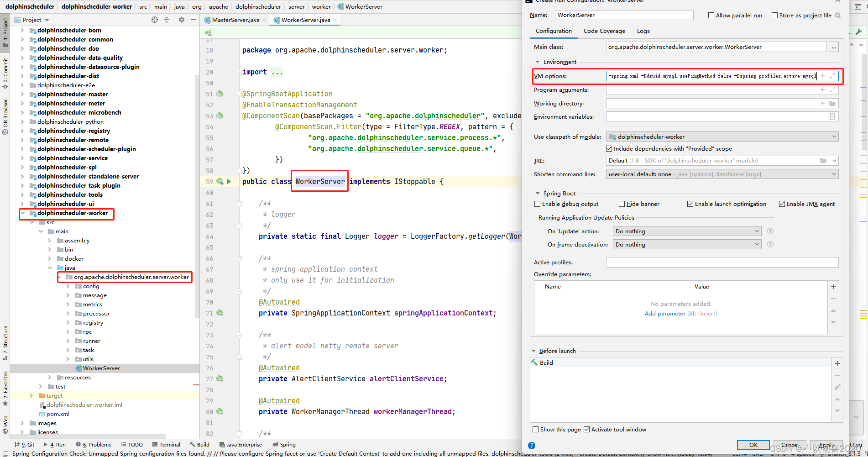The height and width of the screenshot is (457, 868).
Task: Click the Spring bean gutter icon on line 51
Action: pyautogui.click(x=220, y=94)
